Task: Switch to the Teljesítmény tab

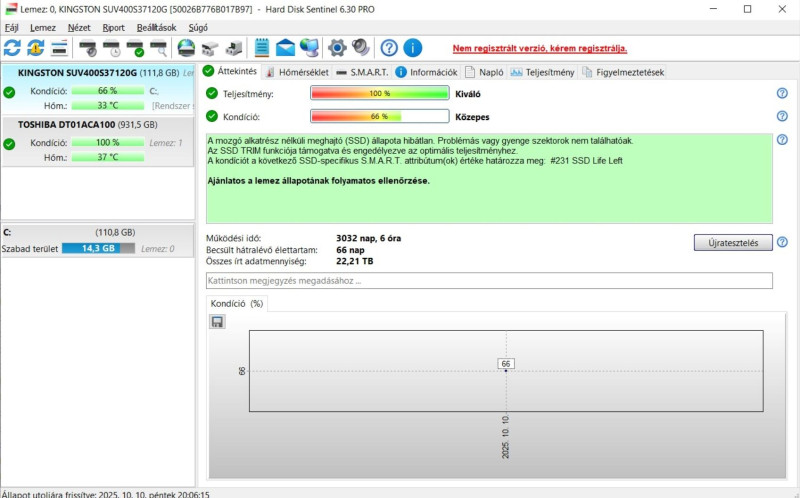Action: tap(543, 72)
